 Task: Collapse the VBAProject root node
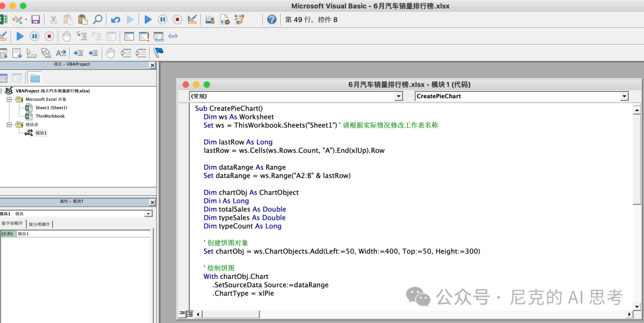pos(1,91)
